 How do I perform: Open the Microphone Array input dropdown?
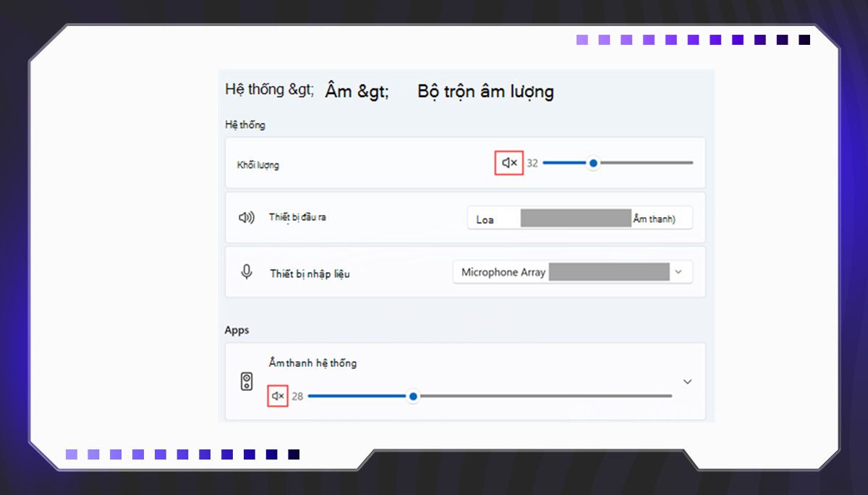(x=572, y=271)
